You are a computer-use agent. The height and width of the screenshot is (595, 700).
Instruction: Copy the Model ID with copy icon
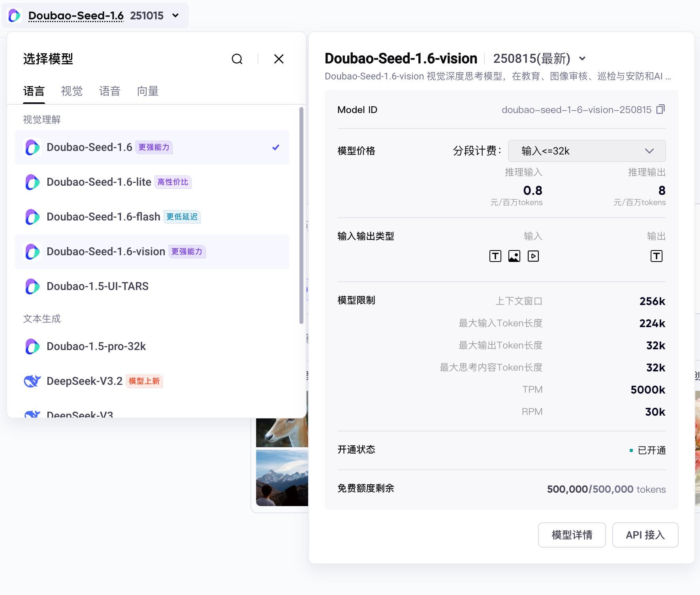(660, 109)
